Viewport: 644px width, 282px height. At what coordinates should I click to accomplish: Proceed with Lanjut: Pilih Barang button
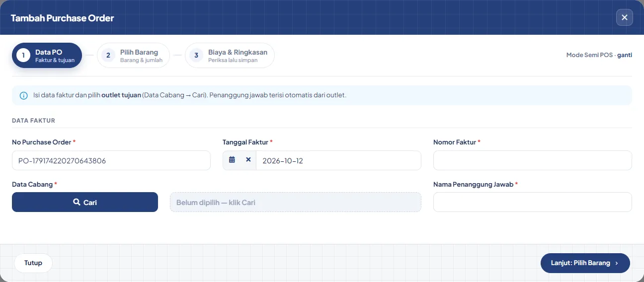point(585,263)
